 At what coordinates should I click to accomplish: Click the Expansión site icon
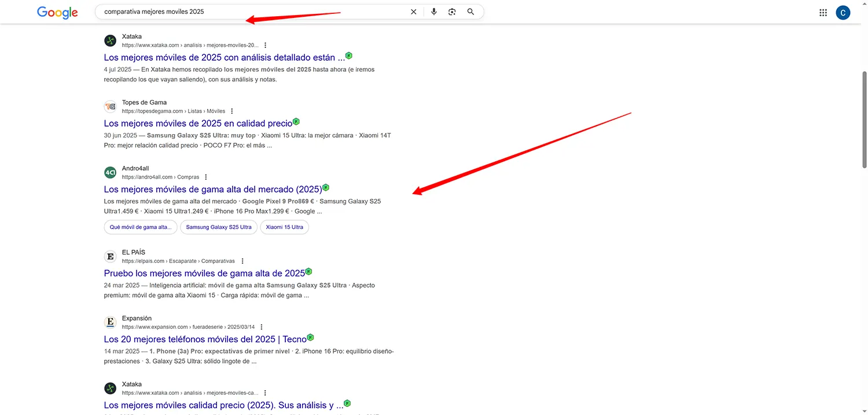coord(110,322)
